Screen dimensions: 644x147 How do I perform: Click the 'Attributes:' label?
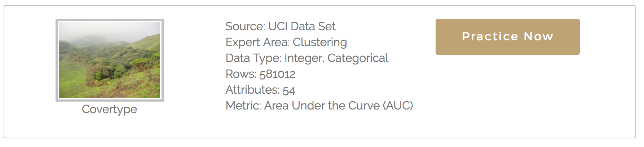(x=252, y=90)
